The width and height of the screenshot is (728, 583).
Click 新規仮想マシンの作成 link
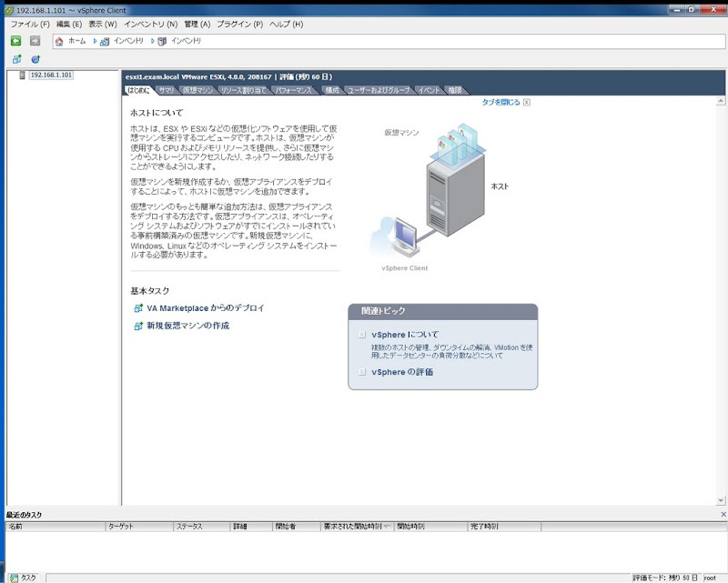(x=188, y=326)
